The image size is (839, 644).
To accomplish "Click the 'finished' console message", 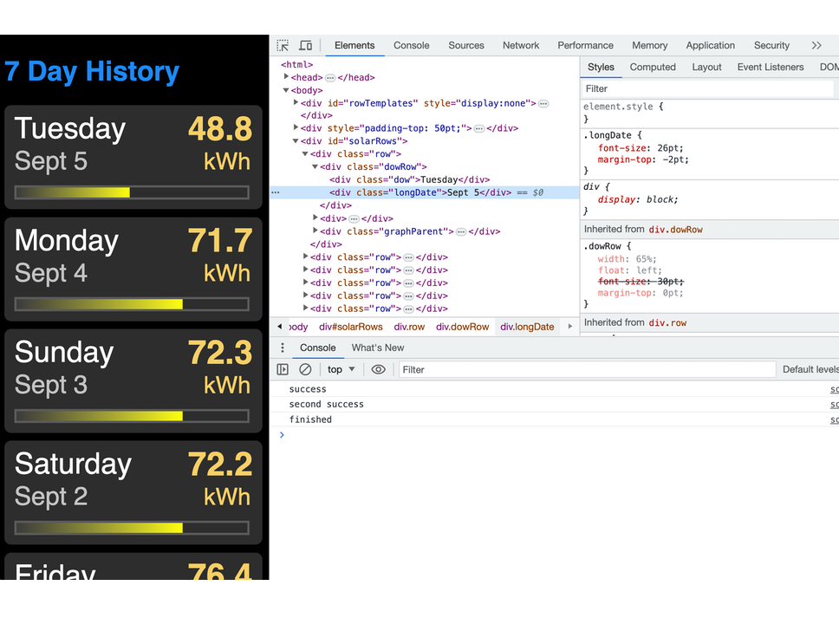I will pyautogui.click(x=310, y=420).
